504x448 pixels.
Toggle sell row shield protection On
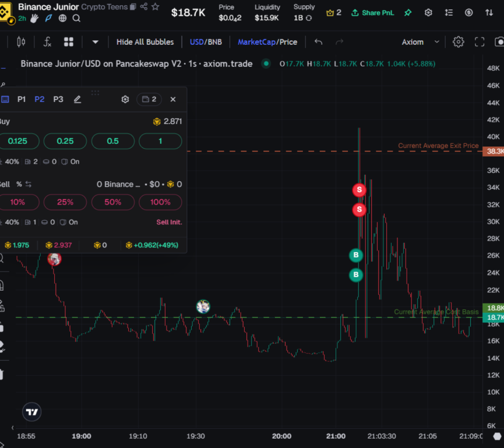click(x=69, y=222)
